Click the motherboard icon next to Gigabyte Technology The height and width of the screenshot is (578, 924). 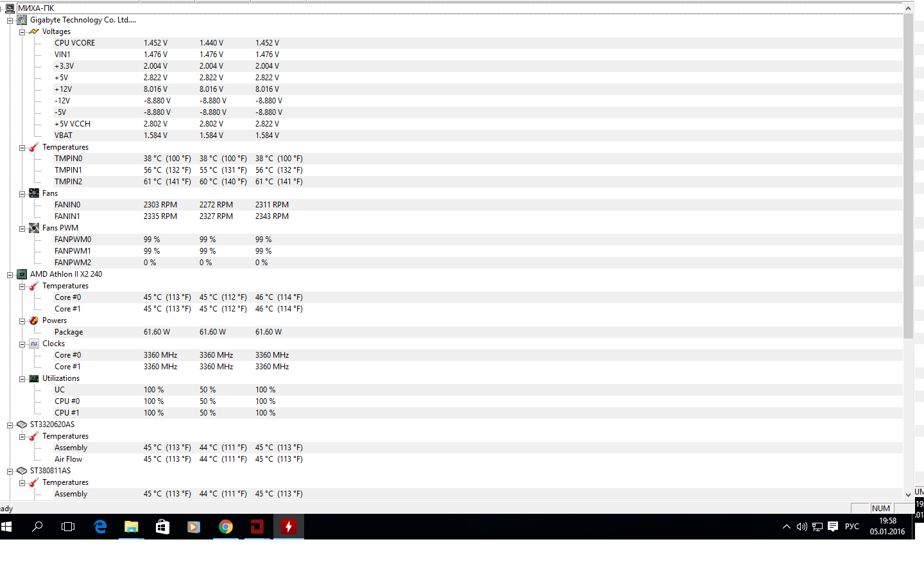click(x=22, y=20)
